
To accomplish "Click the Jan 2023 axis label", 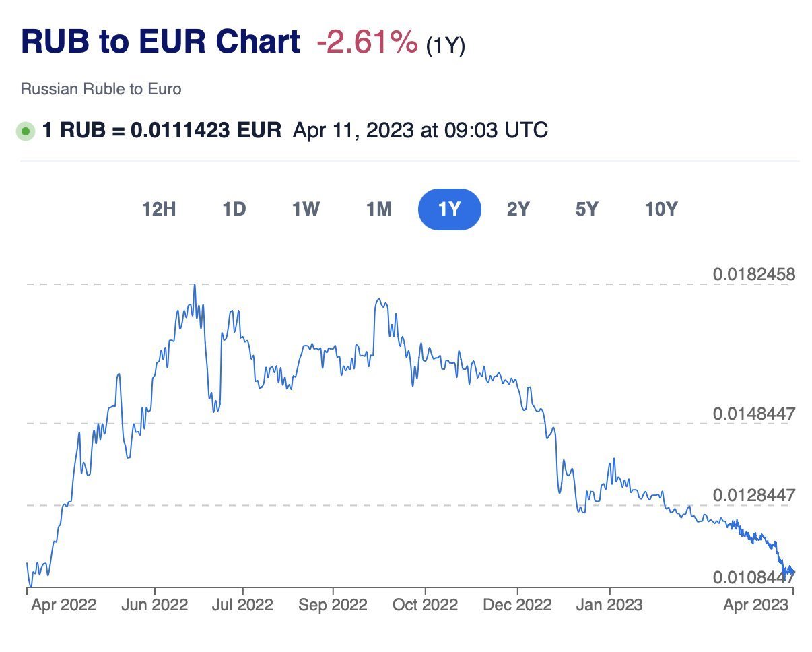I will click(609, 605).
